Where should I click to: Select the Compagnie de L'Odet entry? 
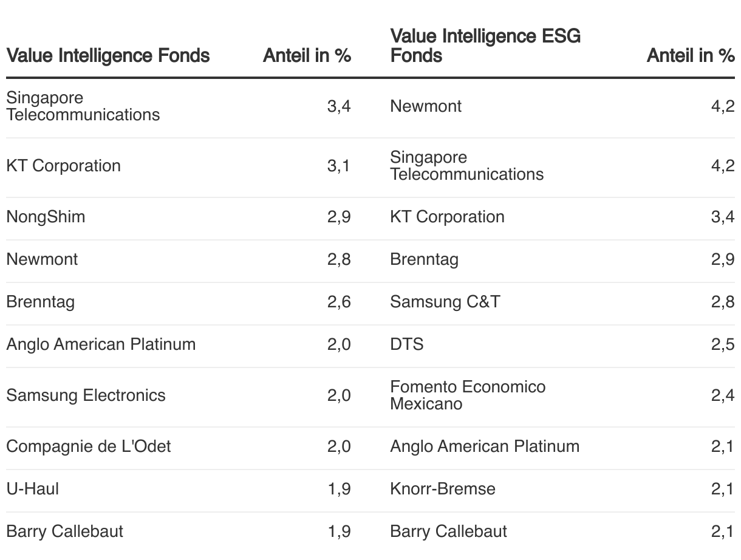pos(88,446)
